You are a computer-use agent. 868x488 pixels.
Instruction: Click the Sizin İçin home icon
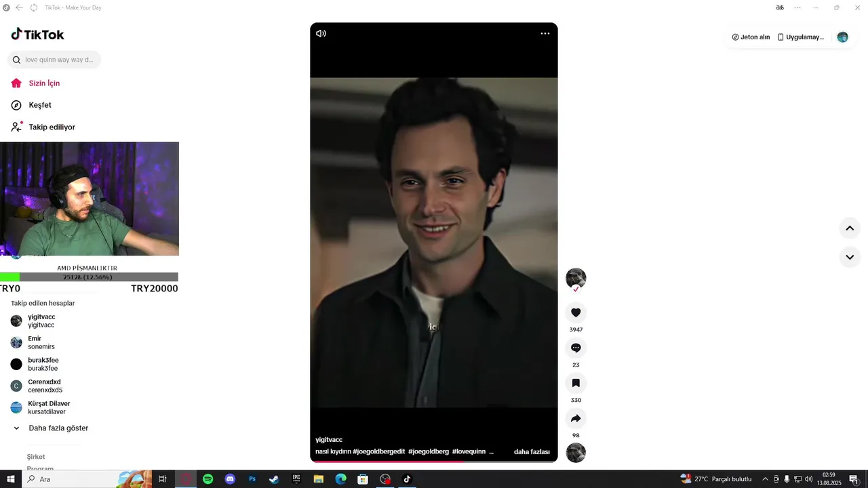pos(16,83)
